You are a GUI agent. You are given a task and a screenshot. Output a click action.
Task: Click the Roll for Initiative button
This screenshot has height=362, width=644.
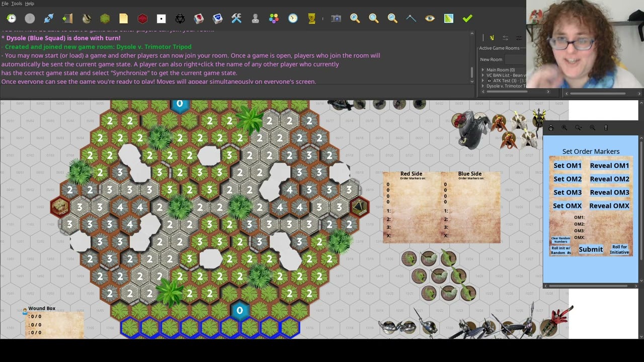pos(620,249)
